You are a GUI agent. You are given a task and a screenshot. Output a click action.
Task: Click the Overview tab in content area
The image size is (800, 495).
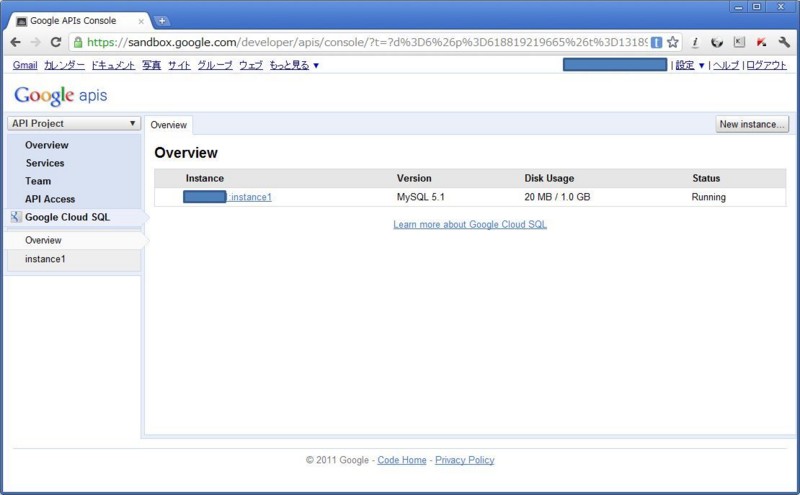click(x=168, y=125)
